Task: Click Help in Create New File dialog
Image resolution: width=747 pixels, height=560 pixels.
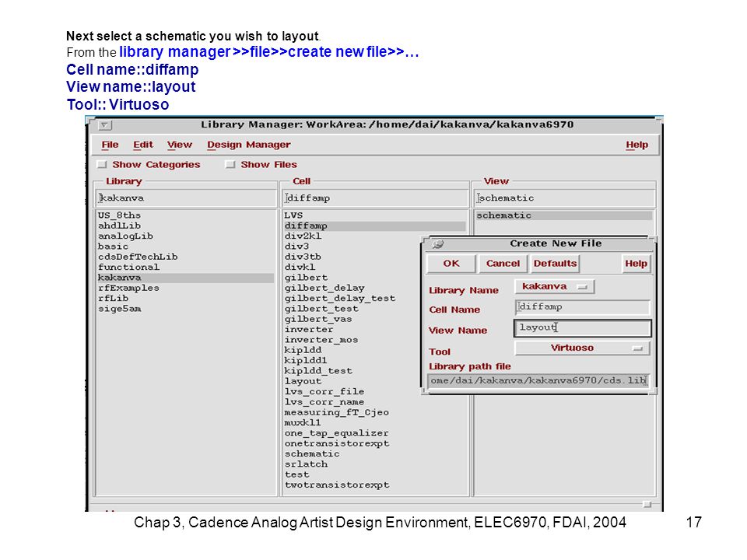Action: coord(636,264)
